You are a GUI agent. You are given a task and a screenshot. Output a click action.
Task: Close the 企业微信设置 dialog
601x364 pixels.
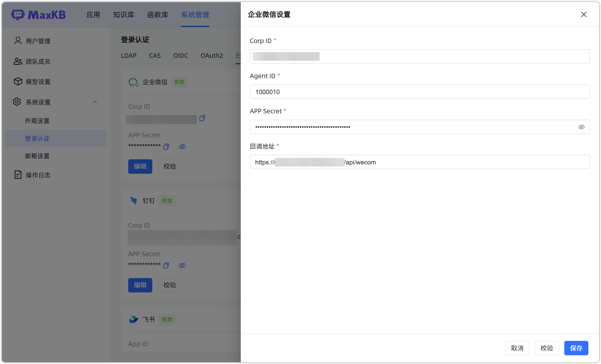584,14
